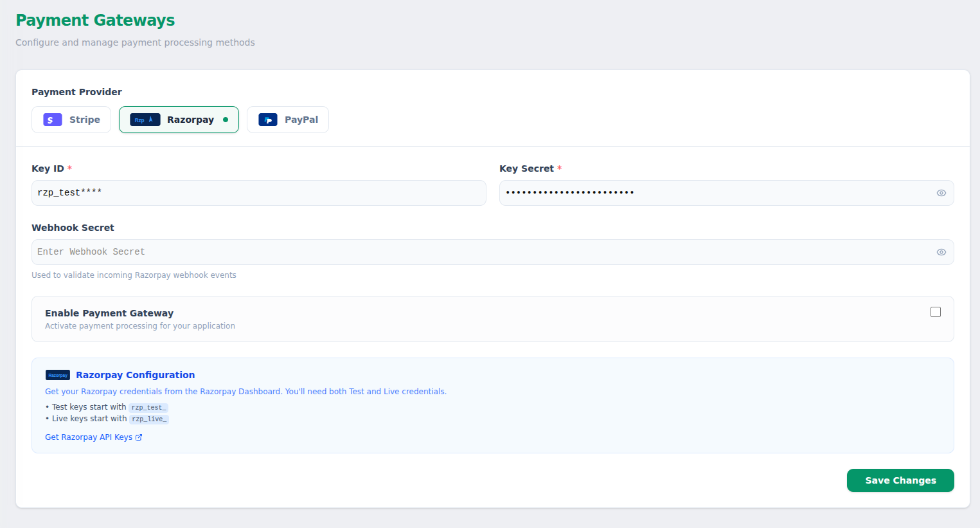Choose the PayPal provider tab
The width and height of the screenshot is (980, 528).
(x=288, y=120)
